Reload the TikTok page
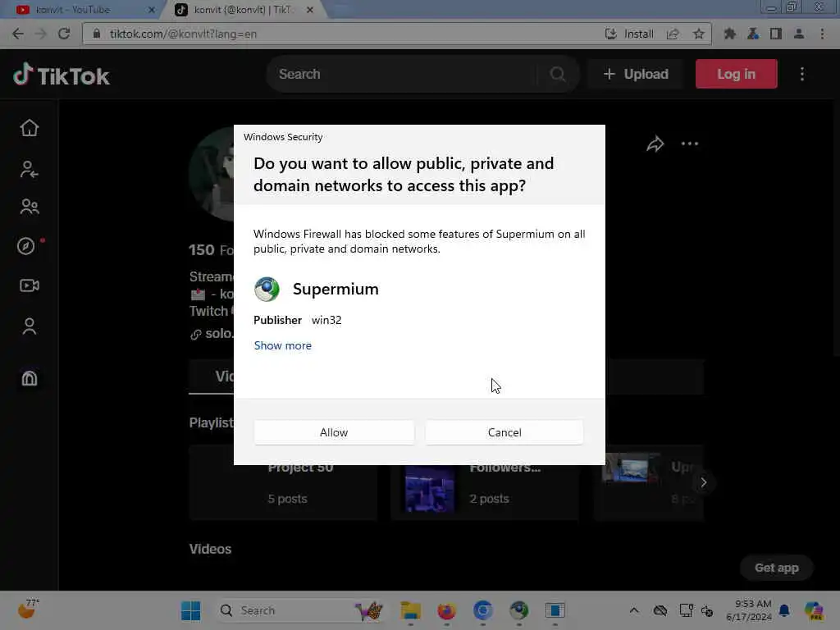The width and height of the screenshot is (840, 630). pyautogui.click(x=64, y=34)
